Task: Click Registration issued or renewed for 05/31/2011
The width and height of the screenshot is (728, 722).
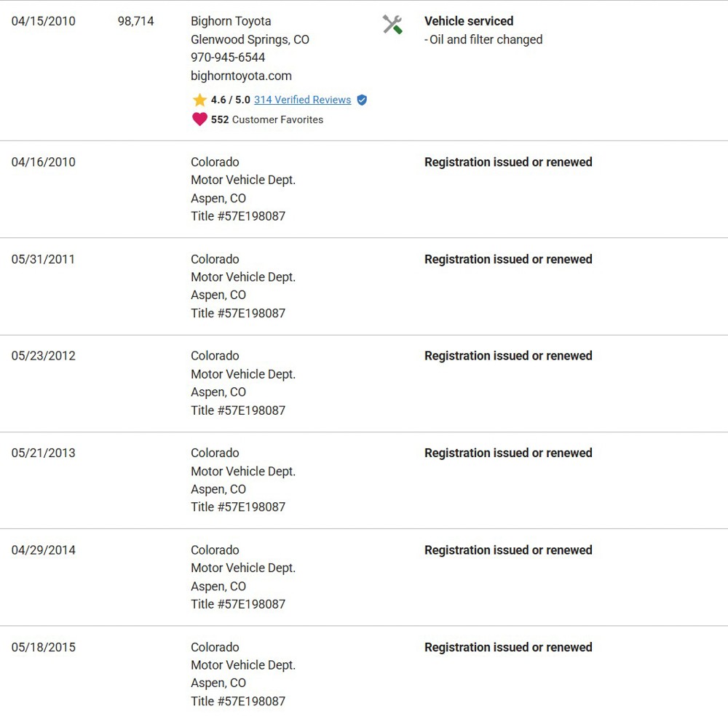Action: point(508,259)
